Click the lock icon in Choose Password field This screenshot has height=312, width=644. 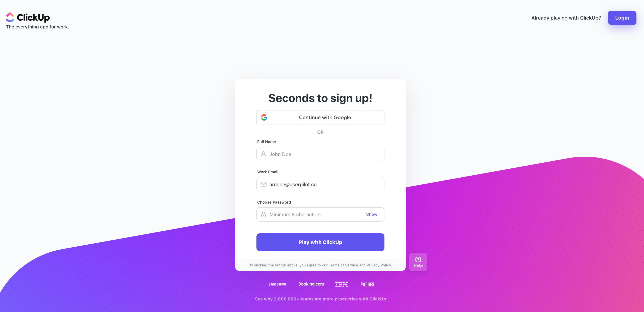[263, 214]
